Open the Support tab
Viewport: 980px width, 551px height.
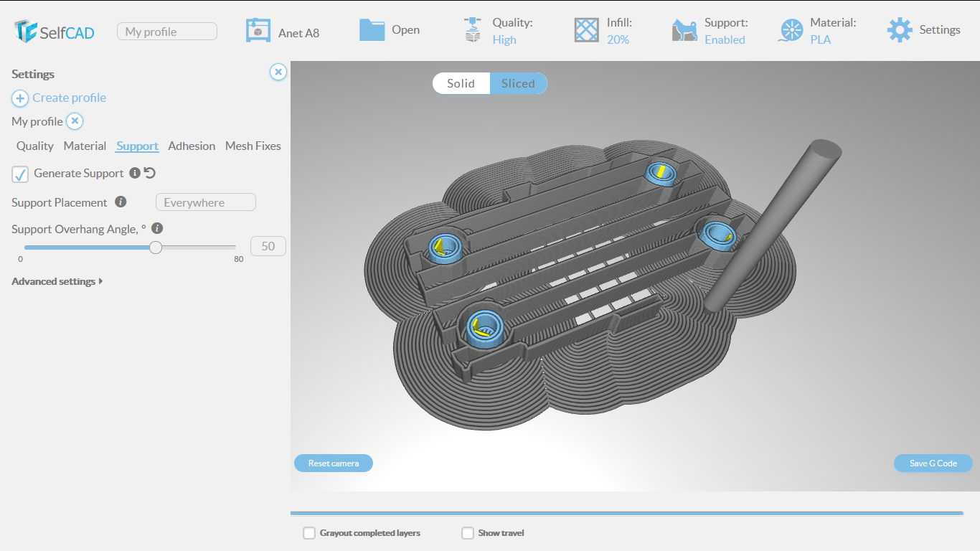coord(137,146)
